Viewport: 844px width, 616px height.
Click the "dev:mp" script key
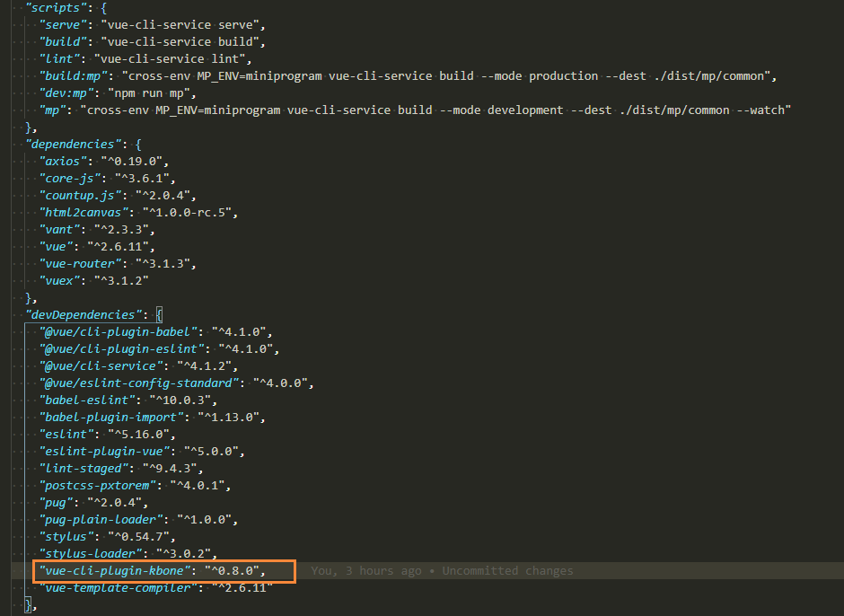(x=66, y=93)
